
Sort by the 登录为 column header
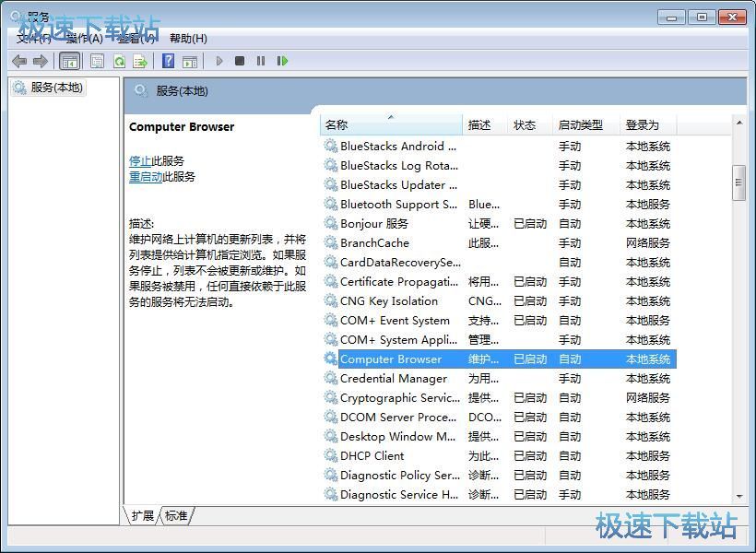pos(648,124)
